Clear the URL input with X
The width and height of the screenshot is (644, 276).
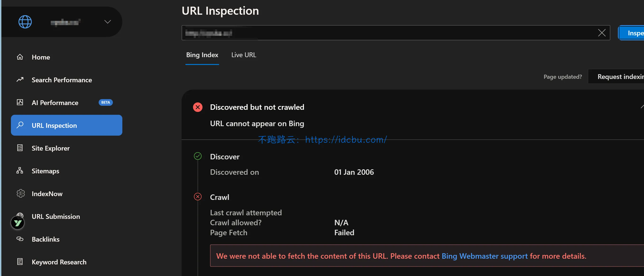(x=602, y=33)
